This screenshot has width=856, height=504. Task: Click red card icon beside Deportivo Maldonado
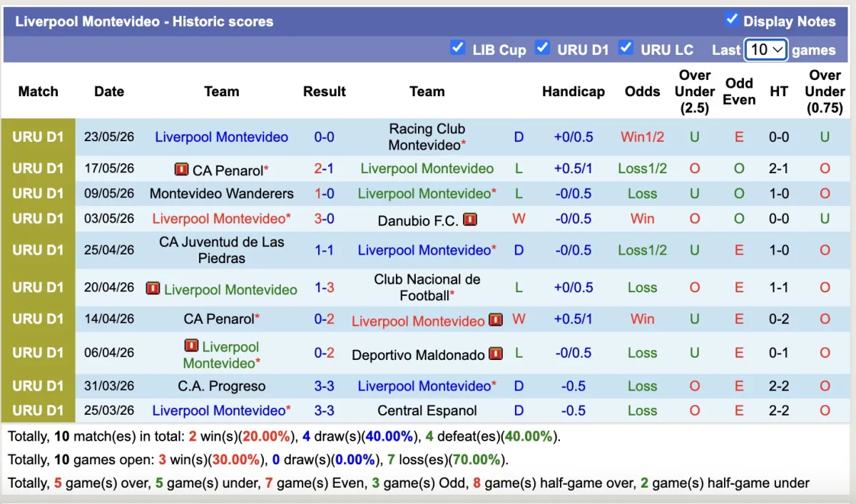496,354
